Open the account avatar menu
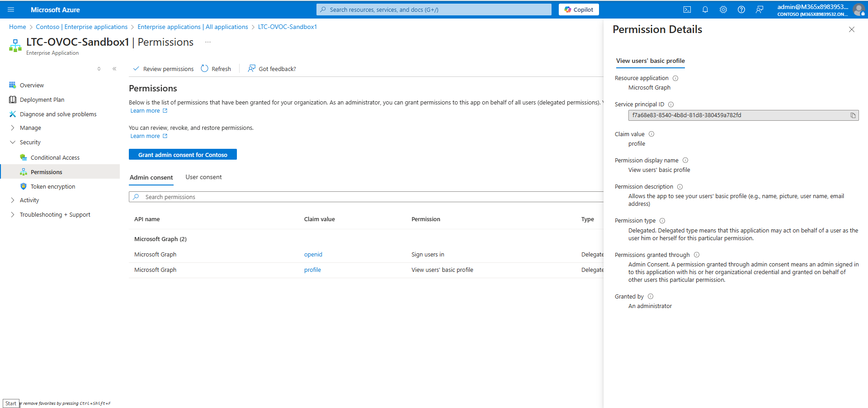Image resolution: width=868 pixels, height=408 pixels. point(859,9)
